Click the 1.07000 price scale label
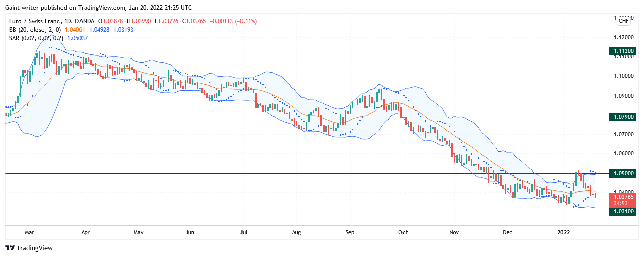The width and height of the screenshot is (644, 257). (623, 134)
